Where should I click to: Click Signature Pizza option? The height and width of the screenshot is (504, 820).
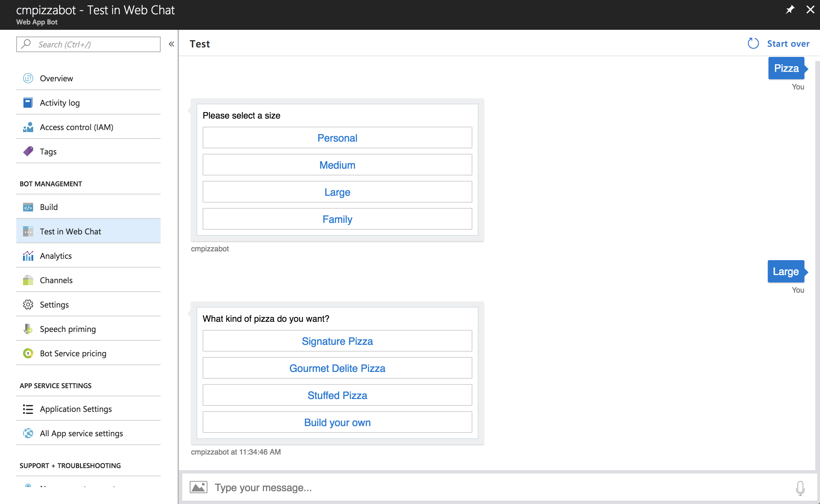point(337,341)
